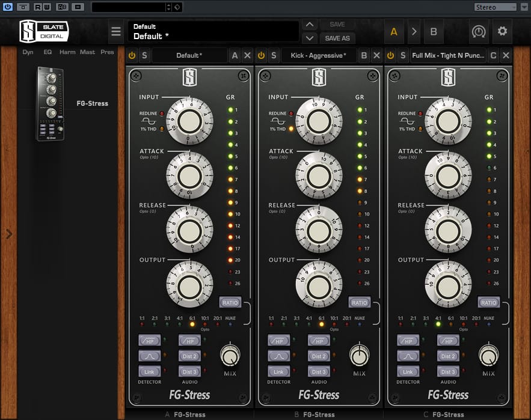
Task: Remove module B with its X button
Action: coord(376,55)
